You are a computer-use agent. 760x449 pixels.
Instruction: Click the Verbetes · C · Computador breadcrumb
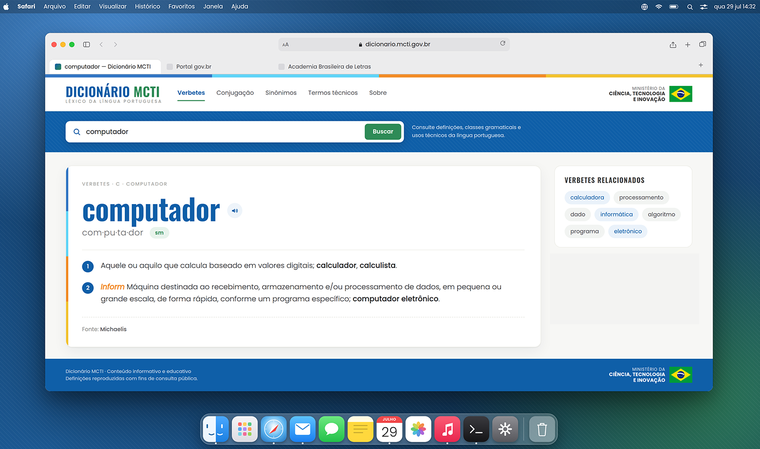pyautogui.click(x=124, y=184)
